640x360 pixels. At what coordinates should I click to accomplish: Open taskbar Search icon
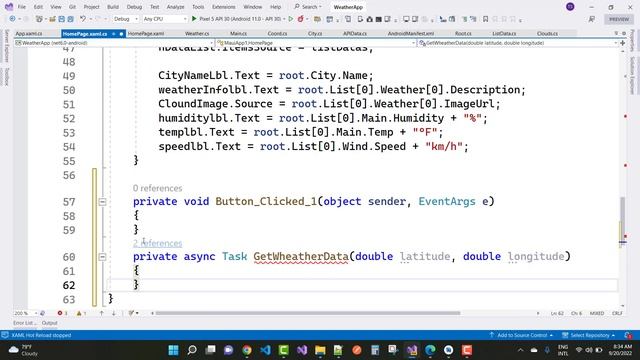click(192, 350)
